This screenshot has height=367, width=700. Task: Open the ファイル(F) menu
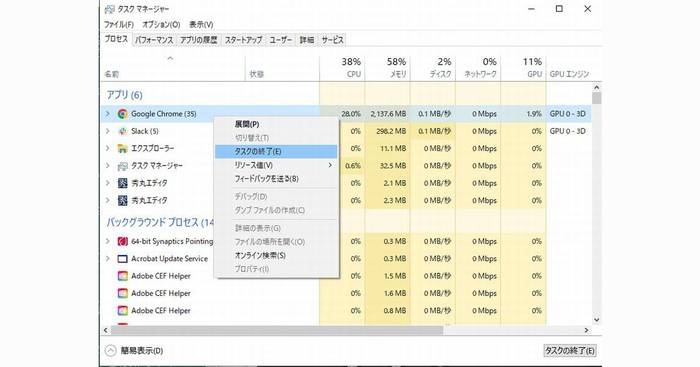coord(119,25)
